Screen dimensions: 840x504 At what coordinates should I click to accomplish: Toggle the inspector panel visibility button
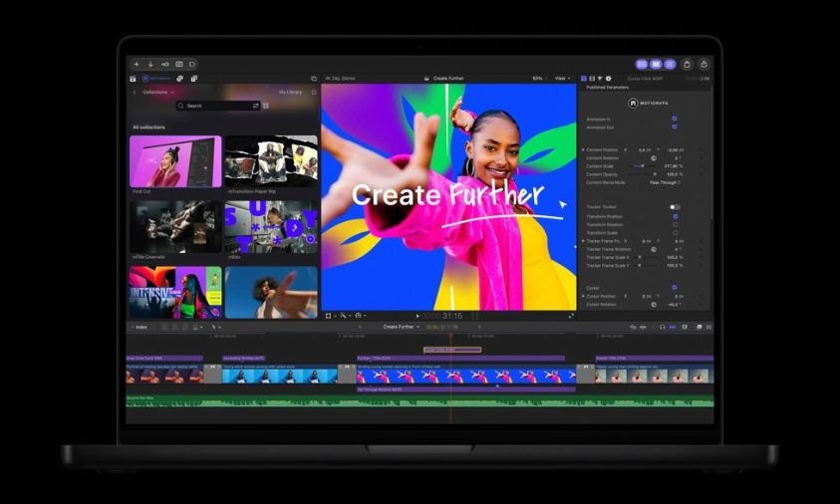[670, 65]
